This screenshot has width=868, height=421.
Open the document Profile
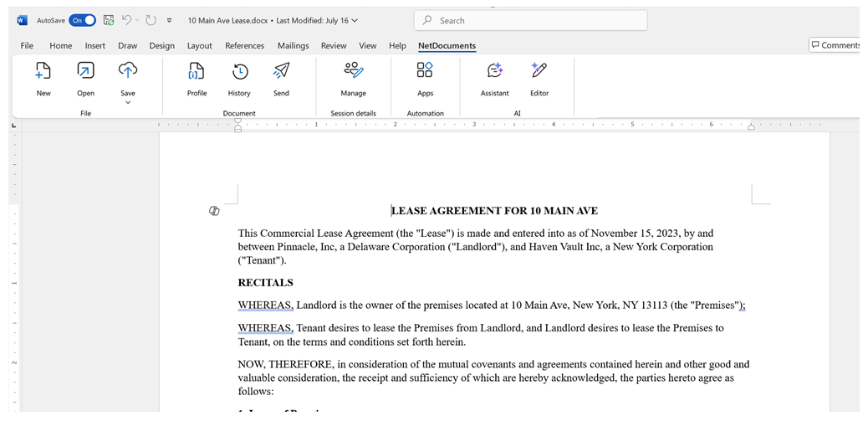197,80
